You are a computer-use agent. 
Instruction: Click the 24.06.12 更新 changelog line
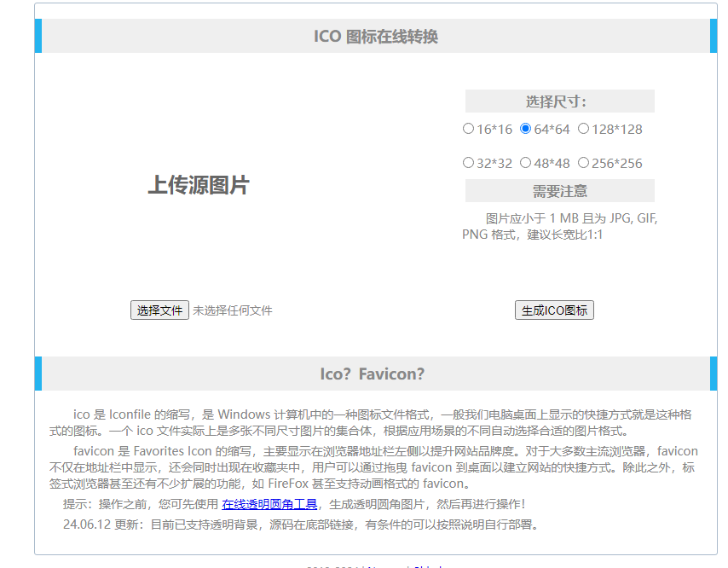[300, 524]
